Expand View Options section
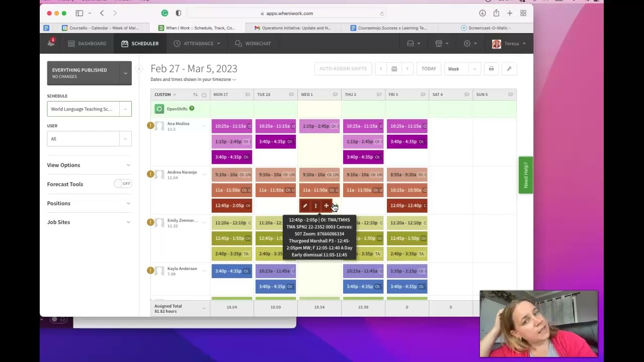The width and height of the screenshot is (644, 362). point(89,165)
